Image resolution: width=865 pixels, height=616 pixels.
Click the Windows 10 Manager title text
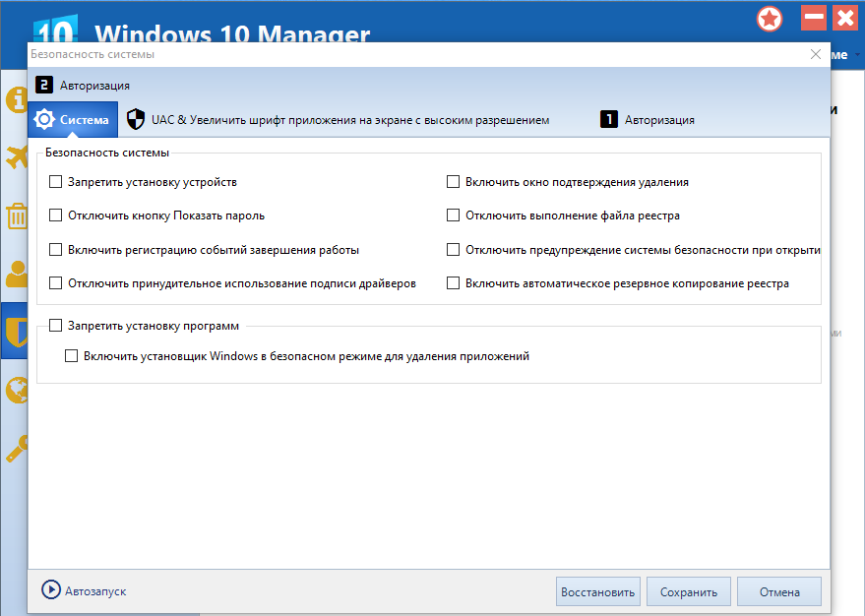[x=232, y=33]
